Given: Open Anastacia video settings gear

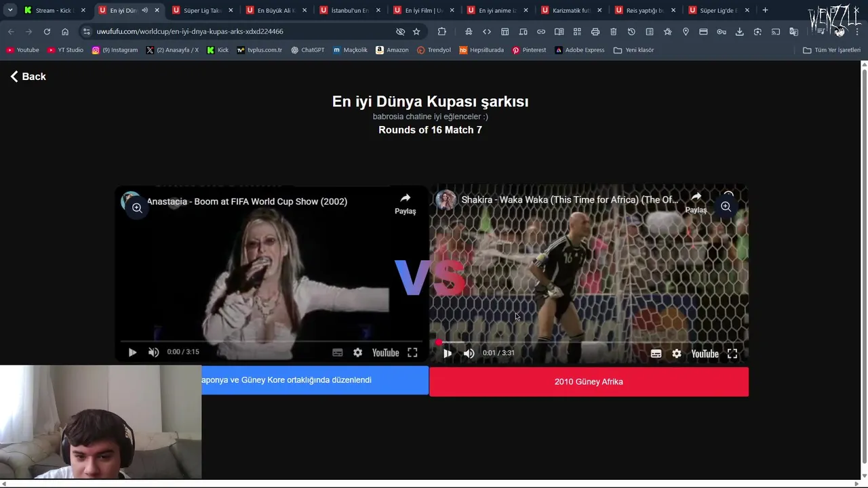Looking at the screenshot, I should pyautogui.click(x=357, y=352).
